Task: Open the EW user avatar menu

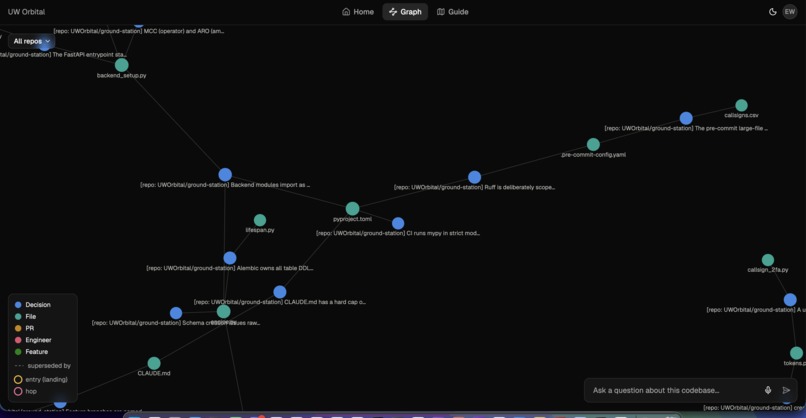Action: (790, 12)
